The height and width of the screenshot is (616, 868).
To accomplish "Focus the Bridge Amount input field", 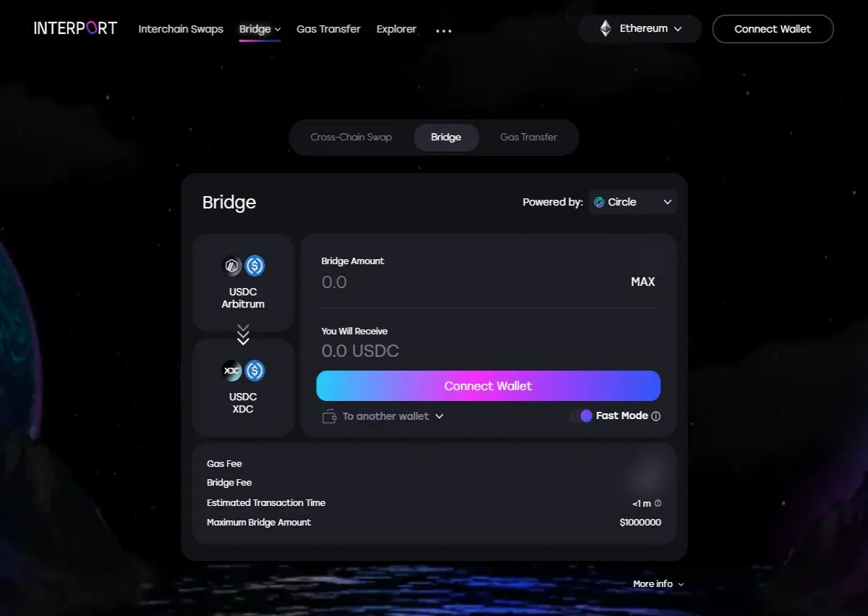I will [x=470, y=282].
